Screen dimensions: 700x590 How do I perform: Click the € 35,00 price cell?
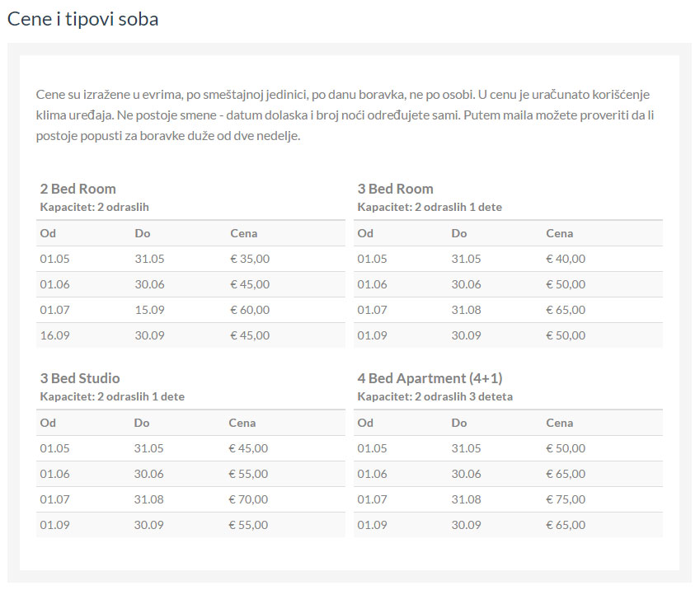250,259
